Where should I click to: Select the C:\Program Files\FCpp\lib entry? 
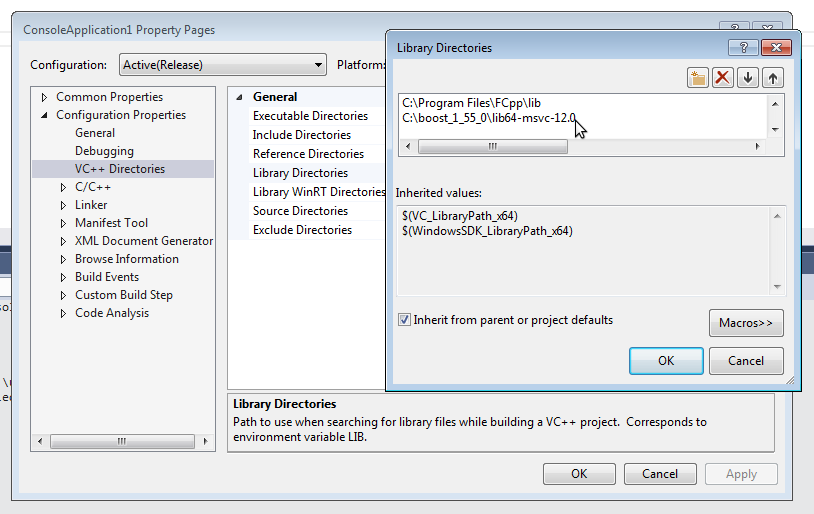(471, 103)
